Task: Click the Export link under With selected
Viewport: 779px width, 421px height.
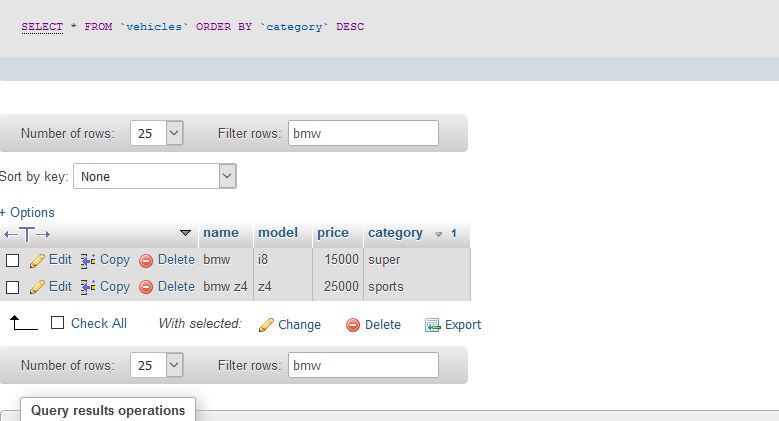Action: (463, 325)
